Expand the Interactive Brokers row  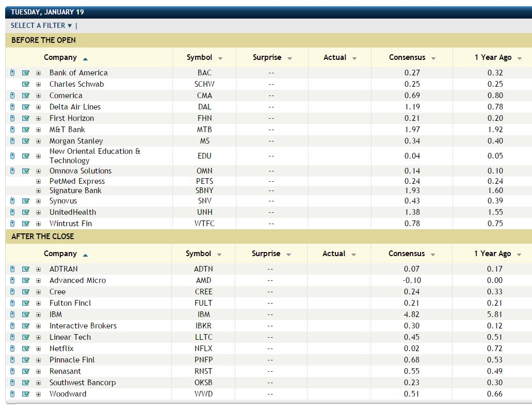[x=38, y=326]
